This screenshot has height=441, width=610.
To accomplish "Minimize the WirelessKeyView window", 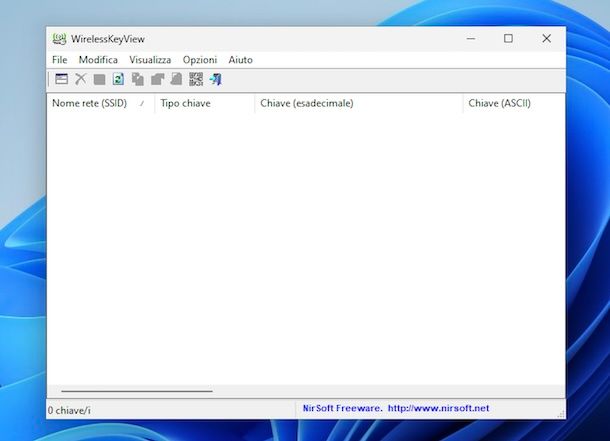I will [471, 38].
